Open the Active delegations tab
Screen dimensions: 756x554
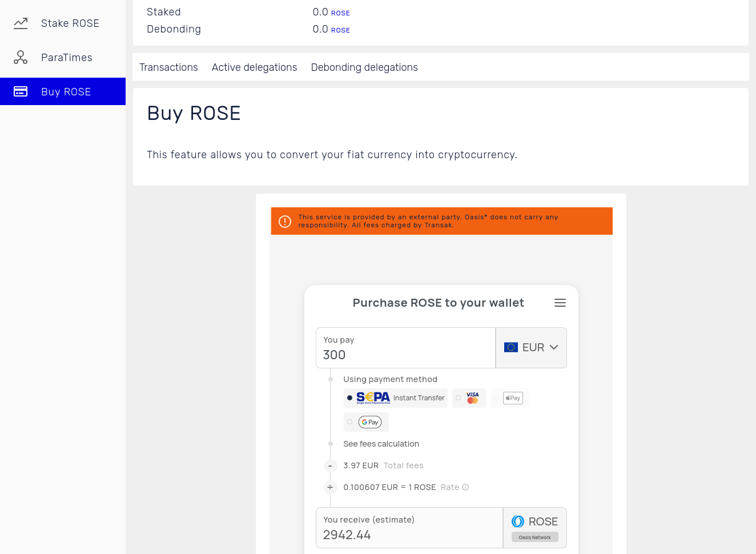[254, 67]
